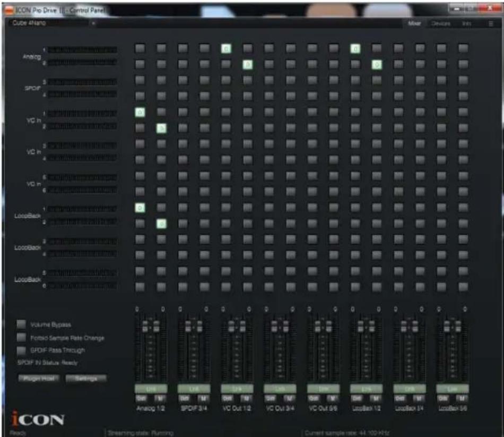
Task: Toggle Link on the VC Out 5/6 strip
Action: coord(323,389)
